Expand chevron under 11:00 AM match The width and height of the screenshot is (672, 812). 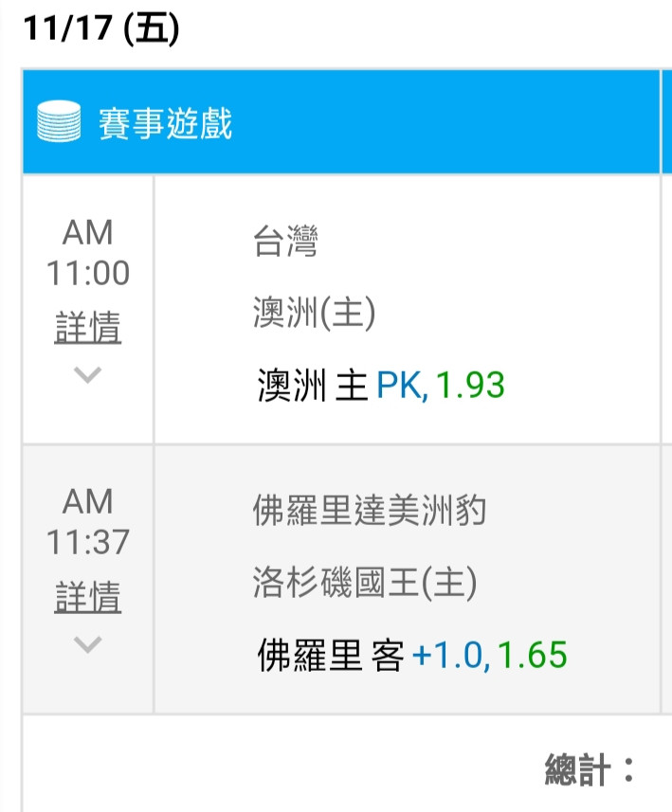pyautogui.click(x=87, y=374)
